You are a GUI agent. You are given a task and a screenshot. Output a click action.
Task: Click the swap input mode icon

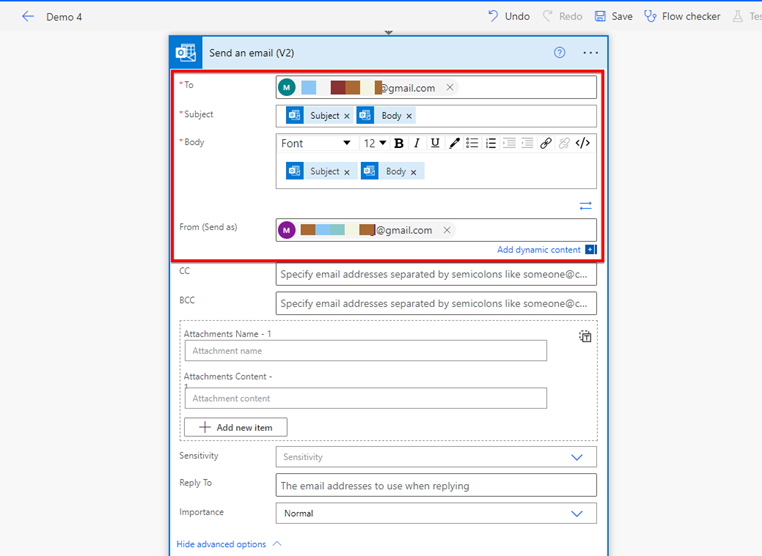[586, 206]
